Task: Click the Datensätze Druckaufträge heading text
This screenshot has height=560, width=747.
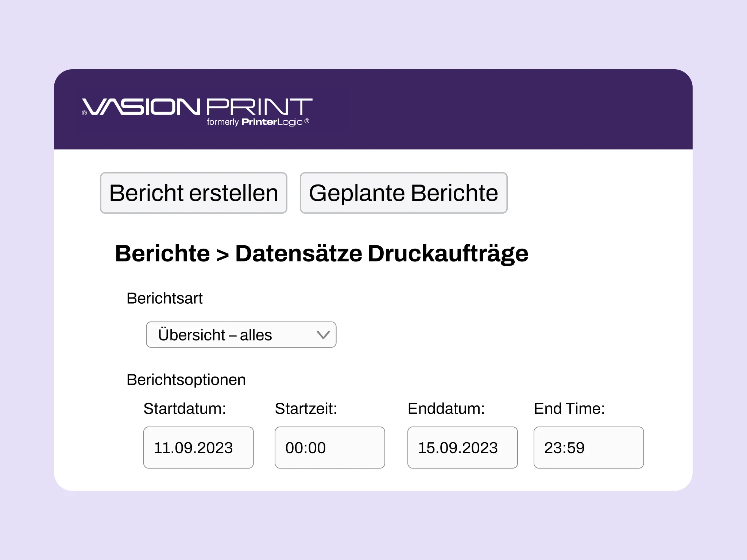Action: pyautogui.click(x=382, y=253)
